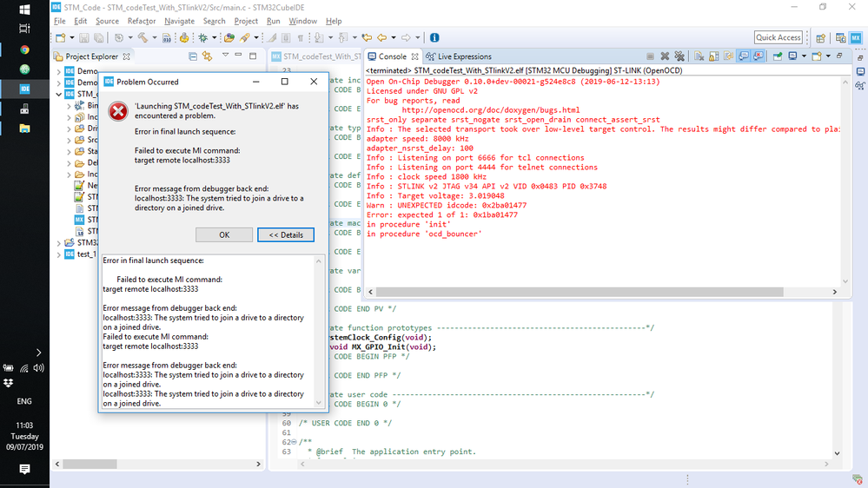868x488 pixels.
Task: Open the Build hammer dropdown arrow
Action: 154,37
